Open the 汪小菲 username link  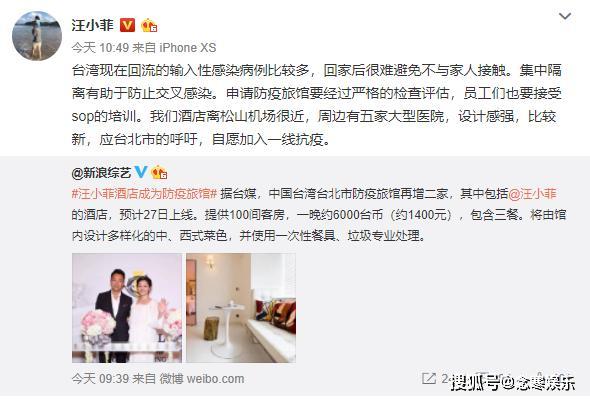tap(93, 25)
